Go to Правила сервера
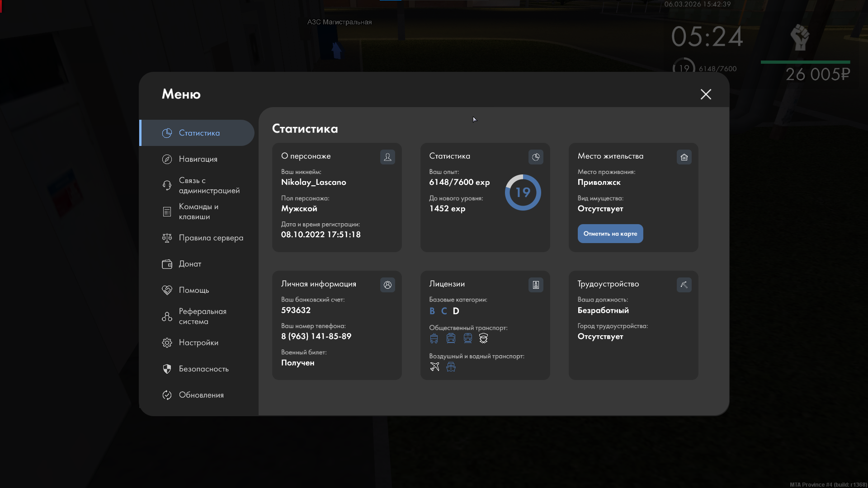This screenshot has width=868, height=488. [210, 238]
